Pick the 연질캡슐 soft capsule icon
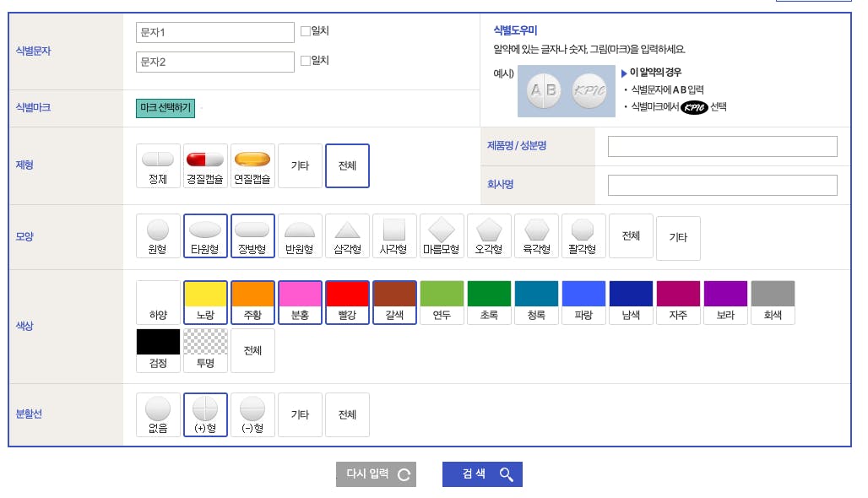 click(252, 165)
